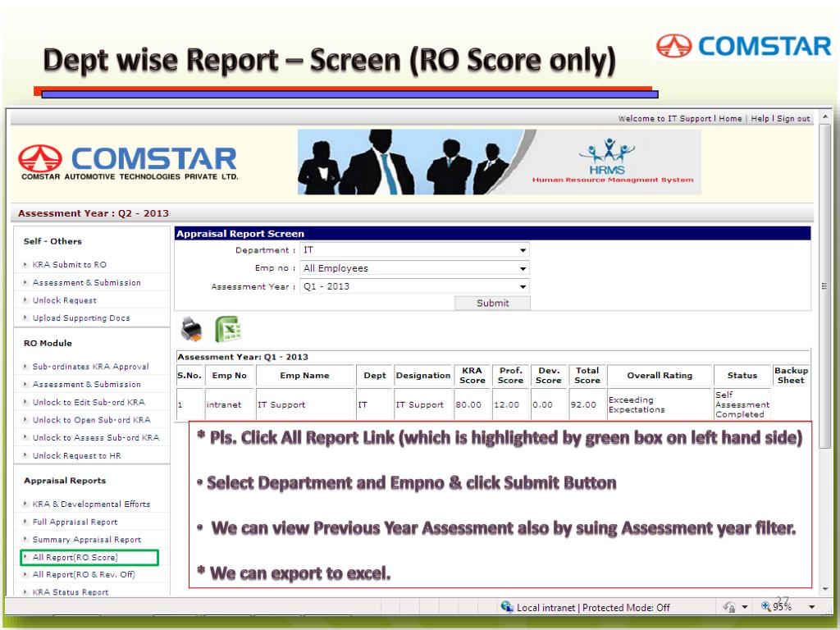The image size is (840, 630).
Task: Open the Department dropdown showing IT
Action: 415,249
